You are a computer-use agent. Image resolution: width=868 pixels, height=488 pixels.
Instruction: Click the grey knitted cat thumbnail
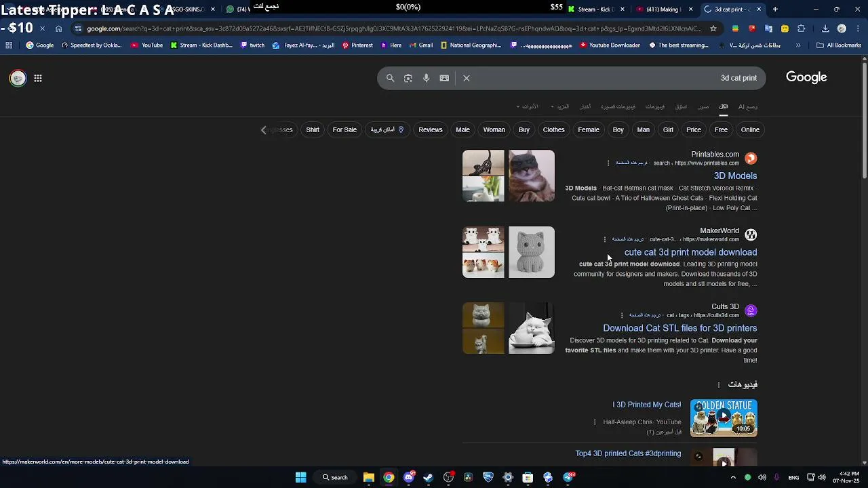tap(532, 252)
